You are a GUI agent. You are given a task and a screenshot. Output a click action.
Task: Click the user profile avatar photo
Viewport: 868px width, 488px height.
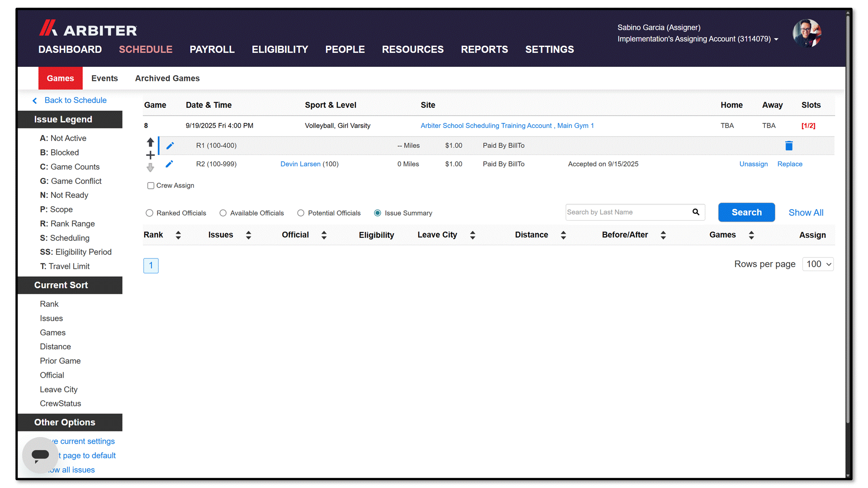point(807,33)
